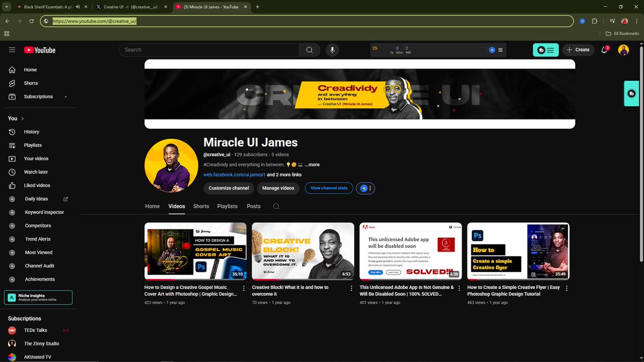Switch to the Playlists tab
This screenshot has width=644, height=362.
point(227,206)
